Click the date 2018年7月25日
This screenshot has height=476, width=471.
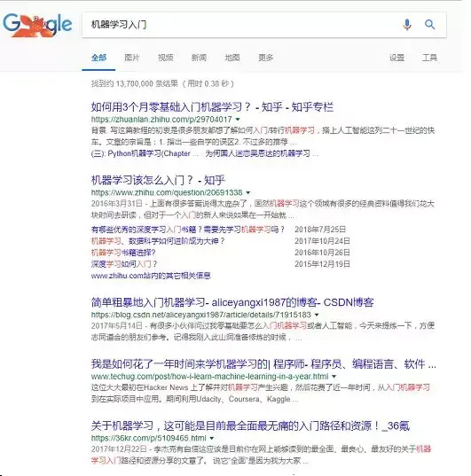(x=320, y=230)
